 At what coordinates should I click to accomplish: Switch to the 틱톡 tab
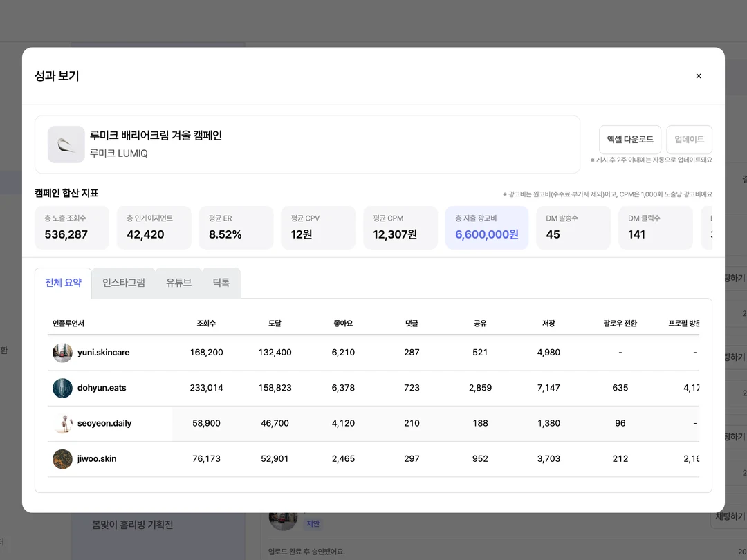tap(221, 283)
